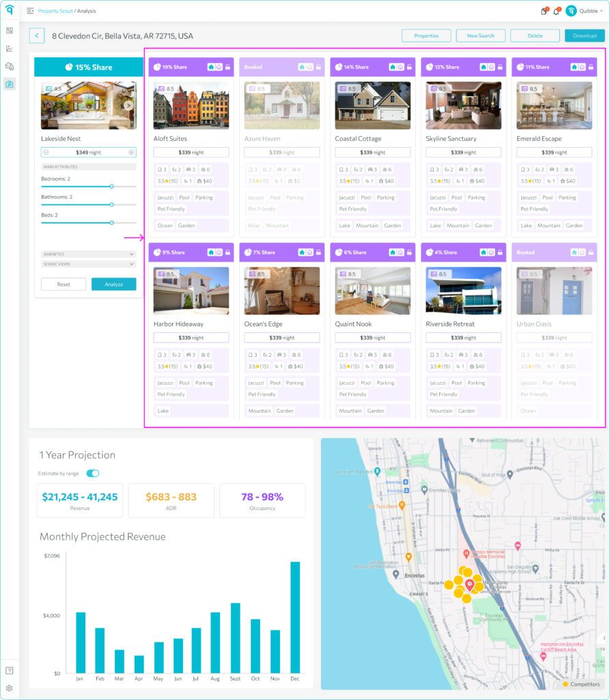This screenshot has height=700, width=610.
Task: Toggle the lock on Skyline Sanctuary card
Action: coord(500,67)
